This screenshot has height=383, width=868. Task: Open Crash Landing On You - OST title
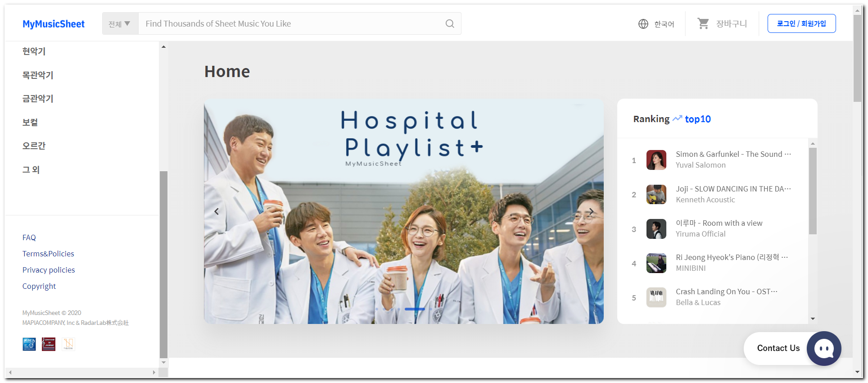point(727,292)
